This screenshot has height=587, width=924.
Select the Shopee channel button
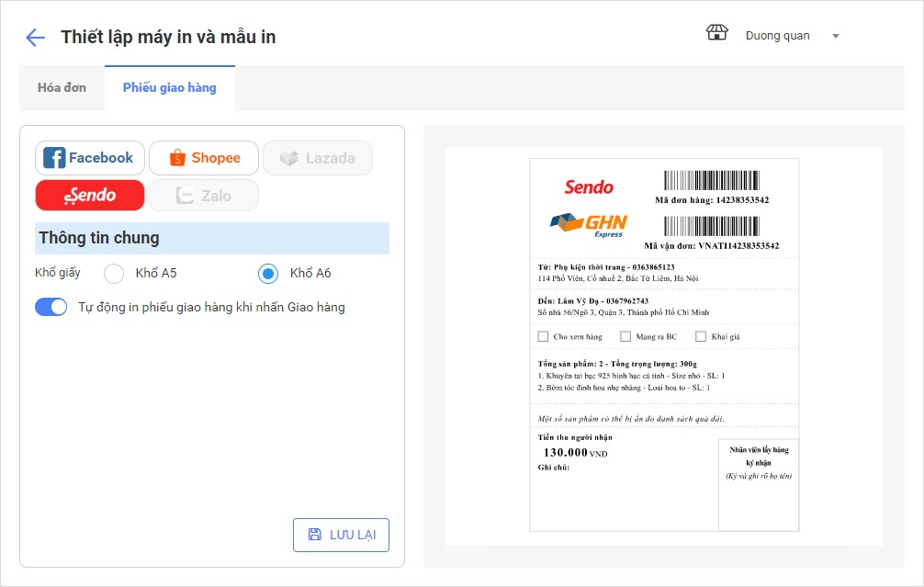tap(204, 158)
